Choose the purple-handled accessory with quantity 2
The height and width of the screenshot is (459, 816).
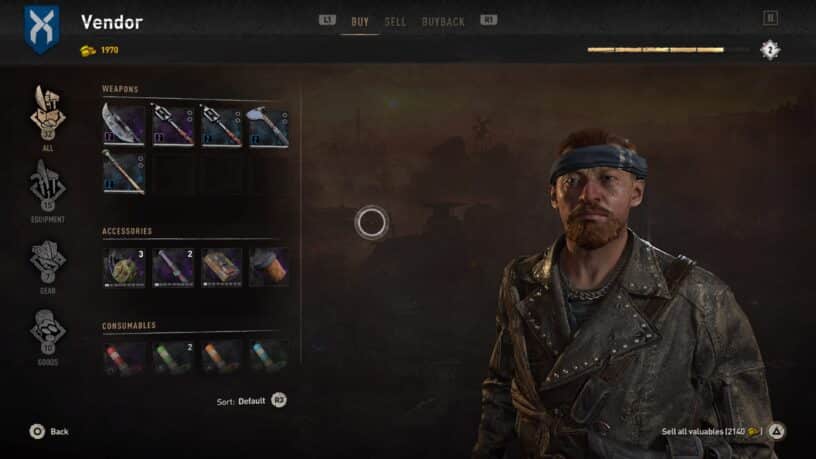tap(173, 267)
